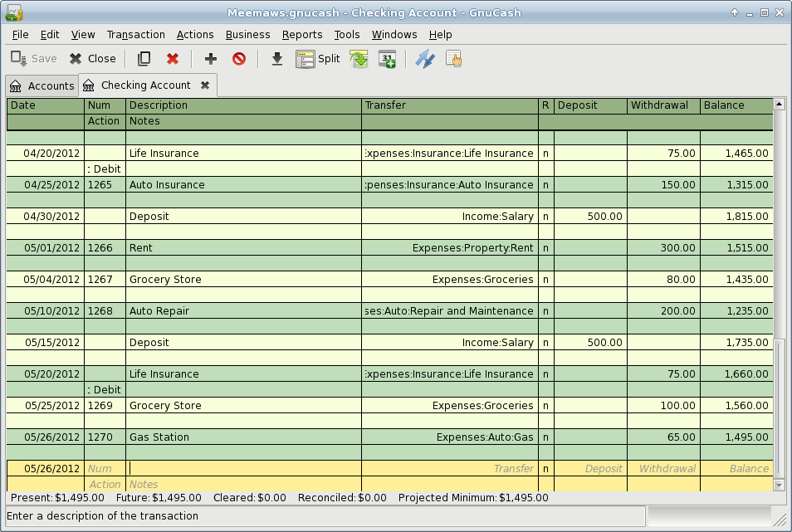Screen dimensions: 792x532
Task: Click the 'Auto Insurance' description cell
Action: pos(243,185)
